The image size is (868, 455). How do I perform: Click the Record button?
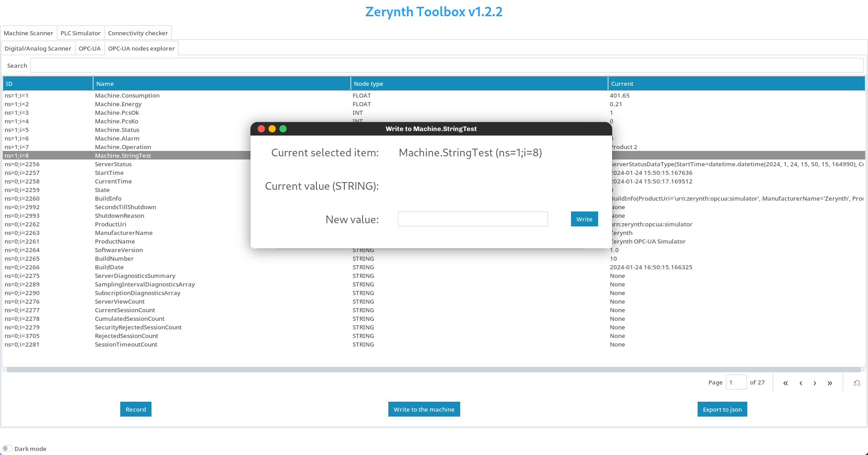[136, 409]
